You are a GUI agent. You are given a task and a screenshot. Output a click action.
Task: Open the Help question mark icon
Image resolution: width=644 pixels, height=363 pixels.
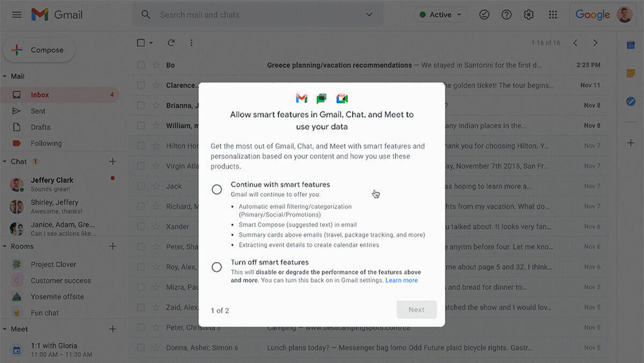tap(507, 14)
